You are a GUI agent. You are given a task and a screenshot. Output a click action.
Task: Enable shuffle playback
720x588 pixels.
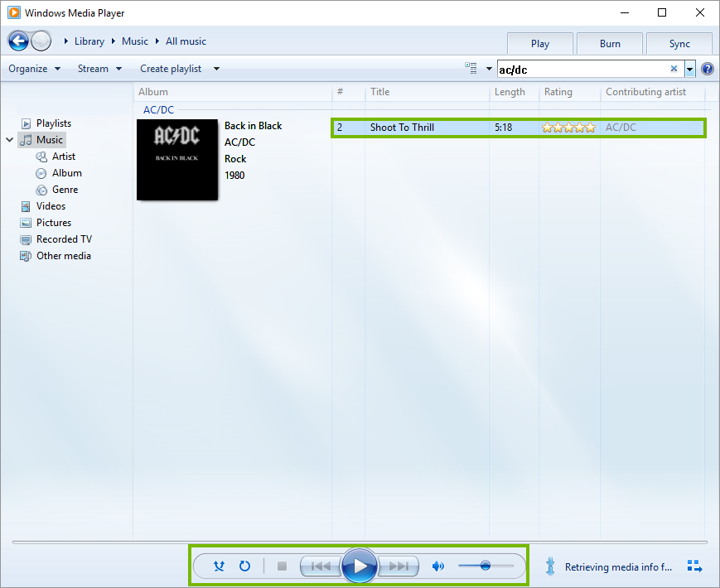tap(219, 566)
